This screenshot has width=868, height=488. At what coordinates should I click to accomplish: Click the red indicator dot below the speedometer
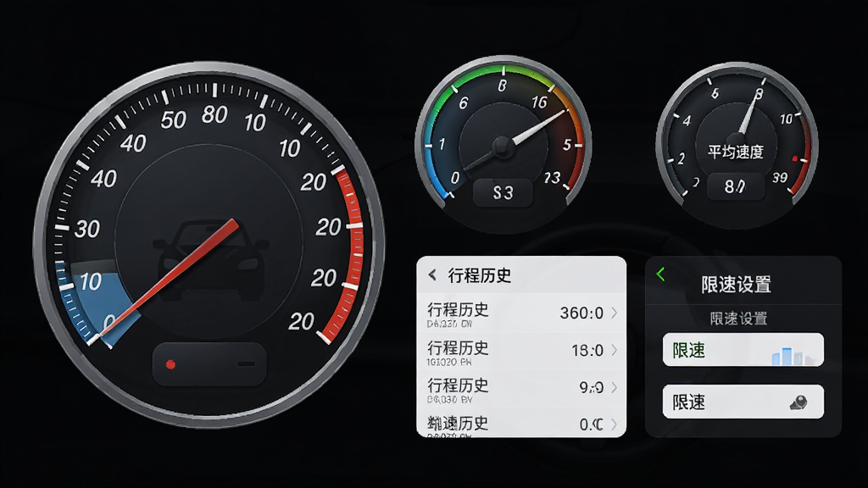170,364
